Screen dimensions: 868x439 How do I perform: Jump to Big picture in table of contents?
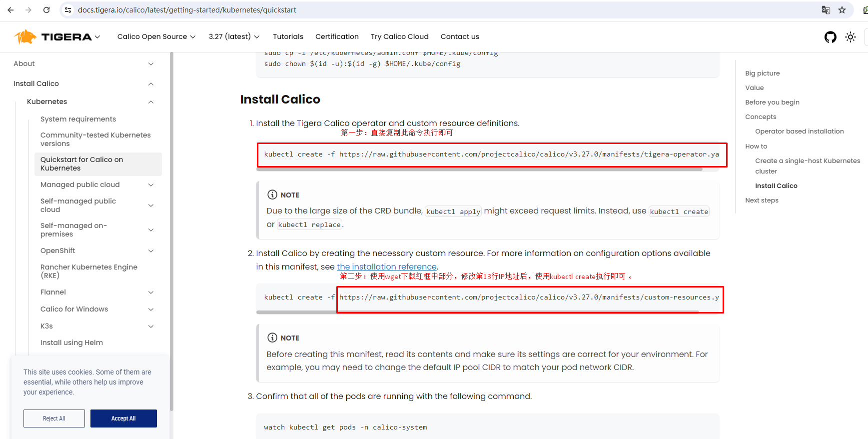tap(762, 73)
